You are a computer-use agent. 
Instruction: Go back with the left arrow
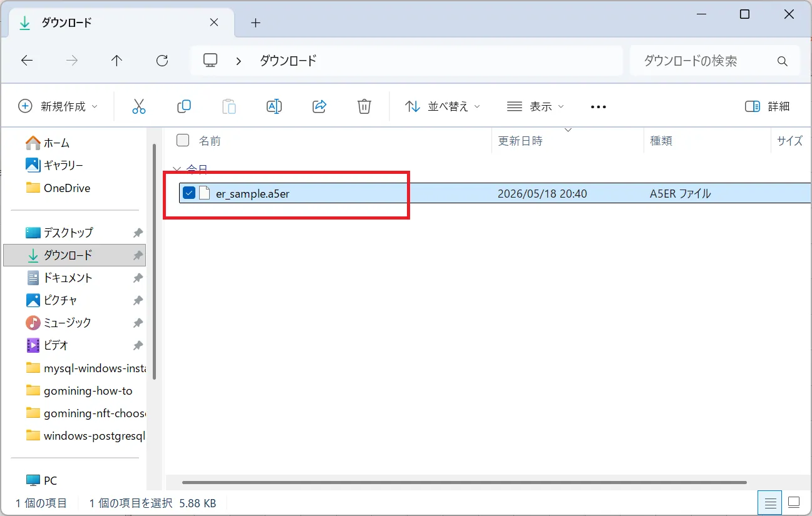(x=27, y=61)
